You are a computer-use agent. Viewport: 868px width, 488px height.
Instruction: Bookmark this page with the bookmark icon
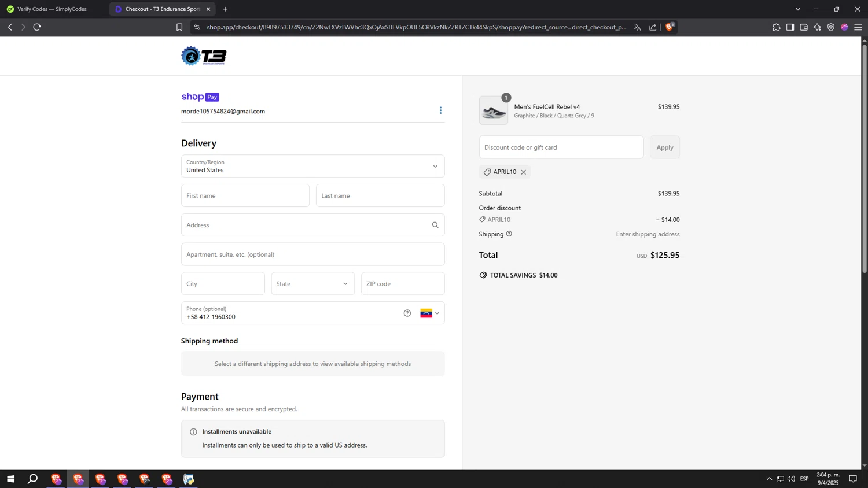coord(179,27)
